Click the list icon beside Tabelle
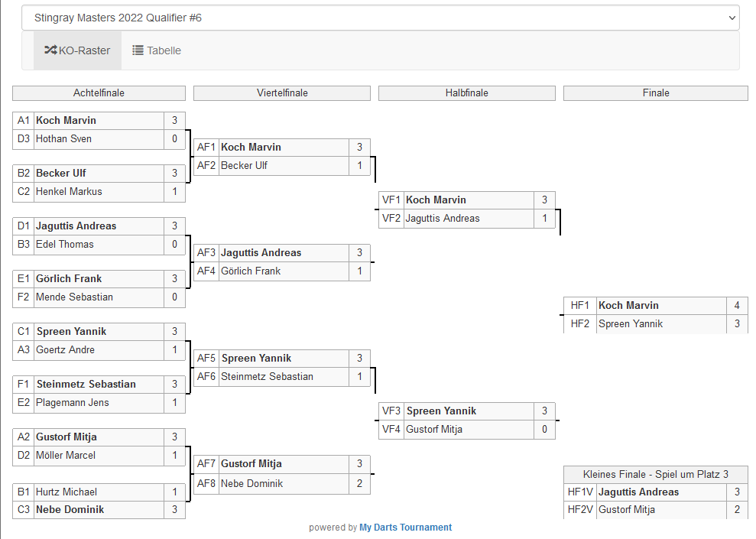 (x=138, y=50)
